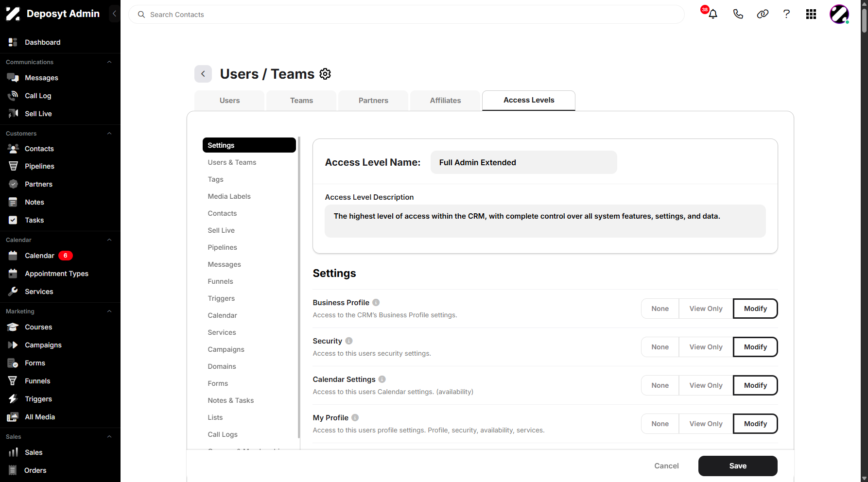Image resolution: width=868 pixels, height=482 pixels.
Task: Set Security access to Modify
Action: click(755, 347)
